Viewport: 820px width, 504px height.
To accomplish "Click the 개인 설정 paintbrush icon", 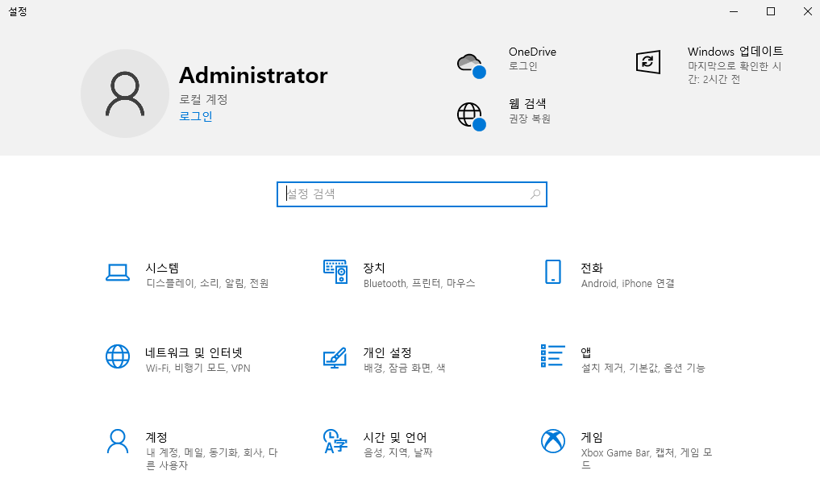I will tap(335, 357).
